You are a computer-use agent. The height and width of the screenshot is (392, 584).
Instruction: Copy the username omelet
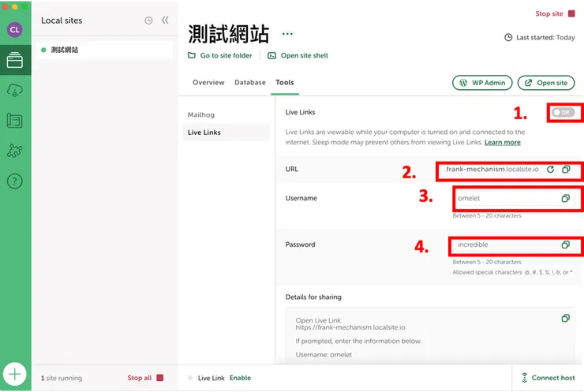(x=565, y=199)
